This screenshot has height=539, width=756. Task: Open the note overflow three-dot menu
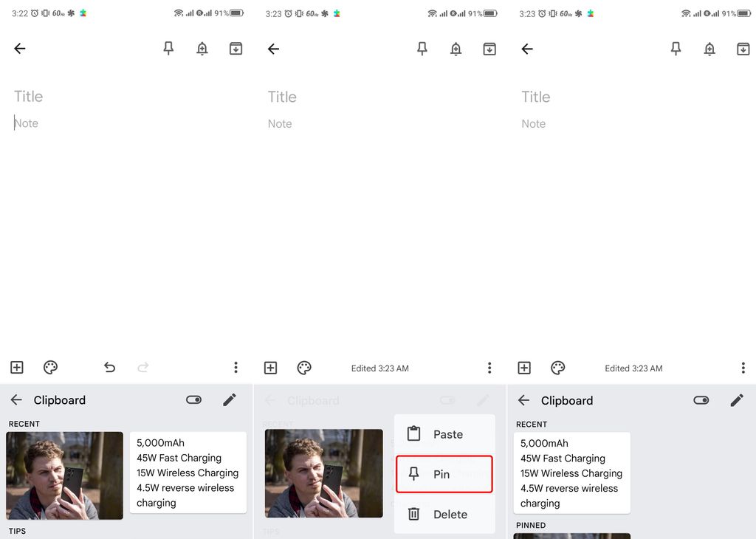[236, 367]
